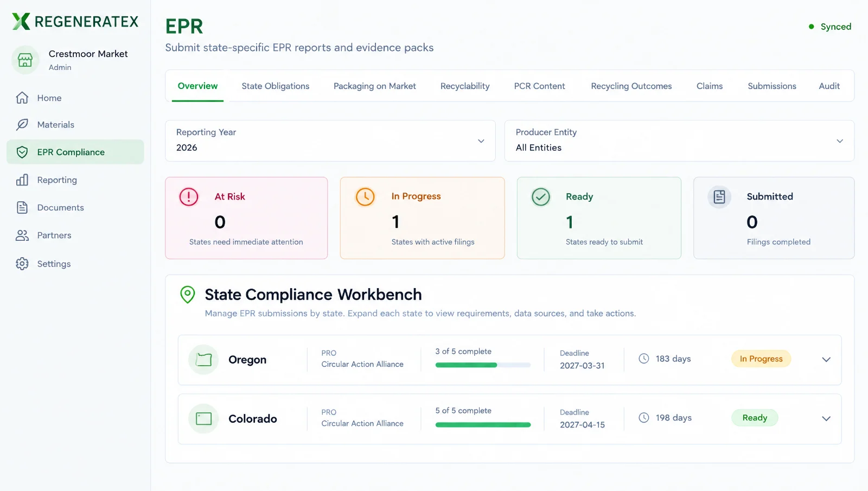Click Colorado's Ready status badge
Viewport: 868px width, 491px height.
(755, 418)
